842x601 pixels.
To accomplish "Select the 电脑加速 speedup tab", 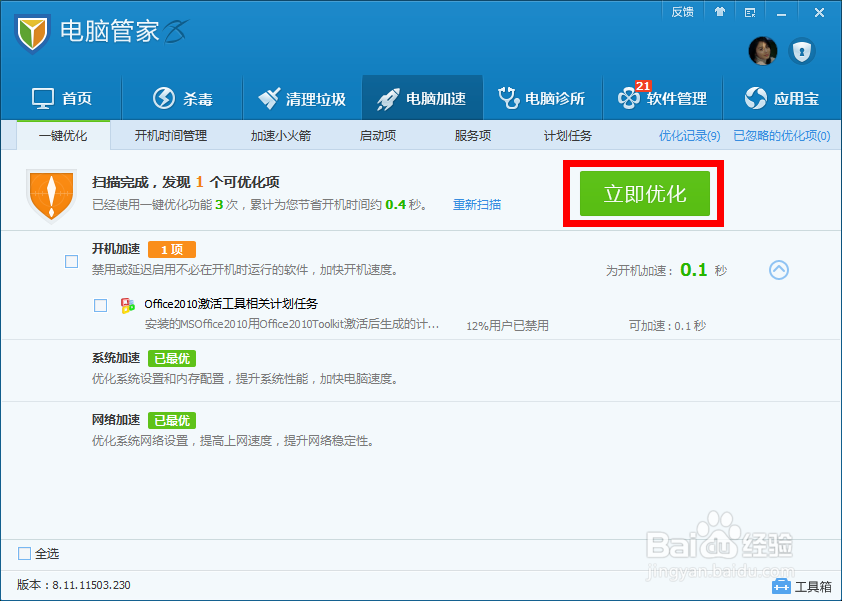I will [422, 98].
